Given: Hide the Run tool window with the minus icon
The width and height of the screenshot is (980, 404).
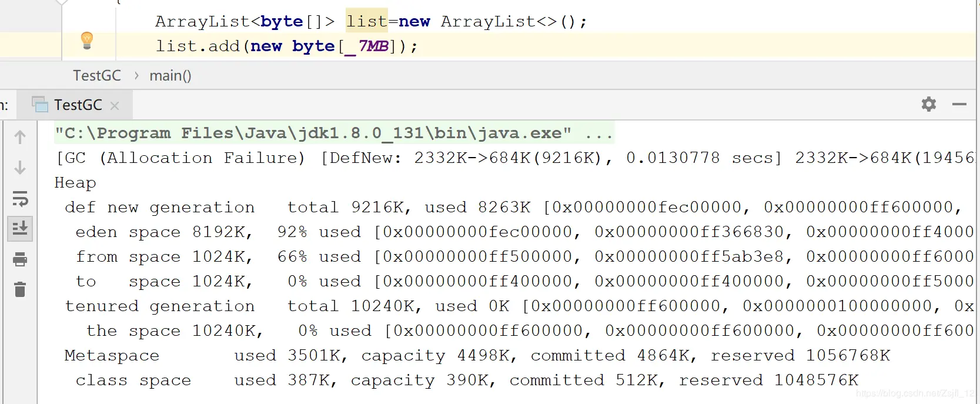Looking at the screenshot, I should coord(959,105).
